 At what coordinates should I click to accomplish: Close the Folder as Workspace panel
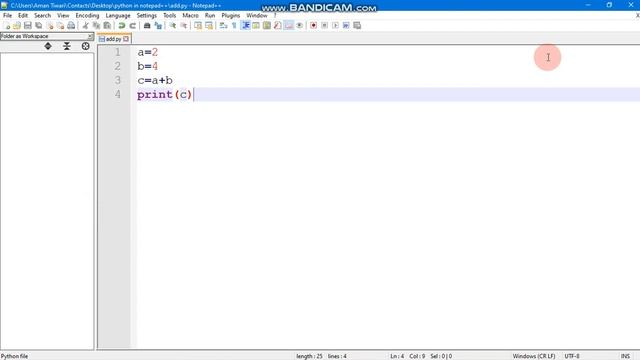90,36
